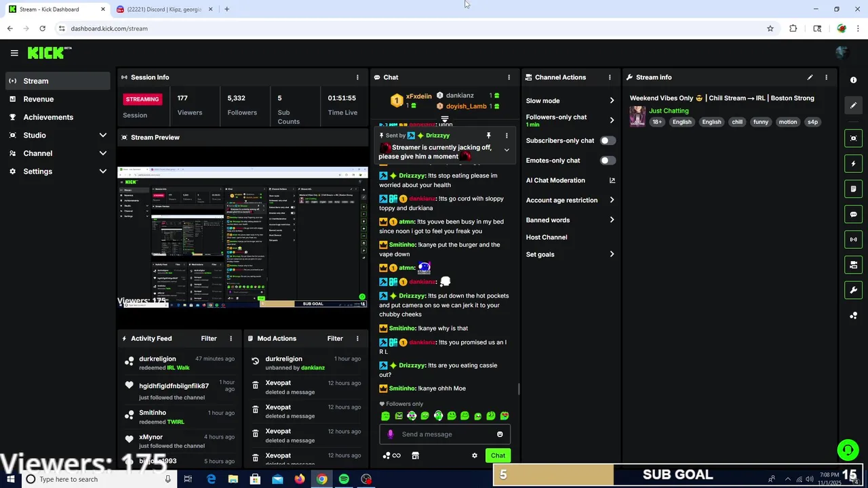Click Send a message input field

pyautogui.click(x=445, y=434)
